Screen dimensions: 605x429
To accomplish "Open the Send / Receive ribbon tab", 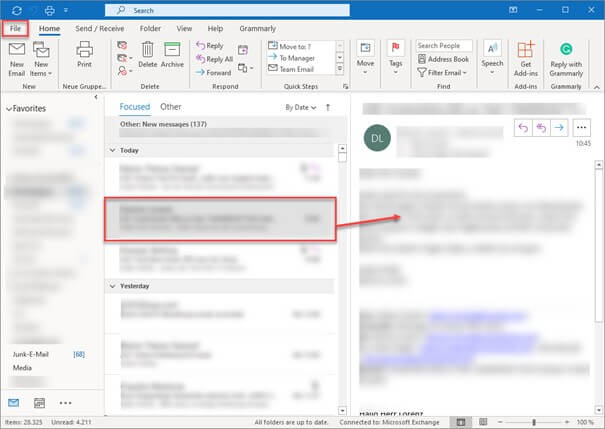I will [x=99, y=29].
